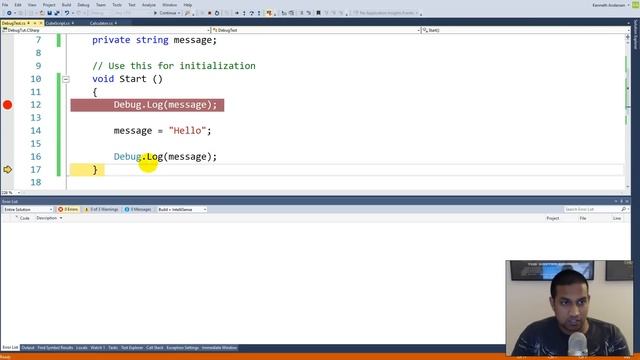This screenshot has width=640, height=360.
Task: Select the Error List bottom tab
Action: (10, 348)
